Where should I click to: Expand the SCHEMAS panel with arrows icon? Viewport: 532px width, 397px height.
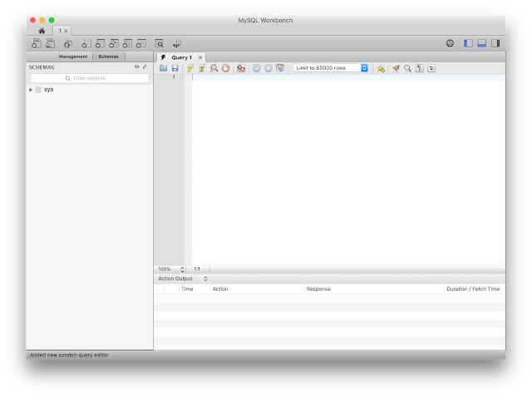(x=145, y=66)
